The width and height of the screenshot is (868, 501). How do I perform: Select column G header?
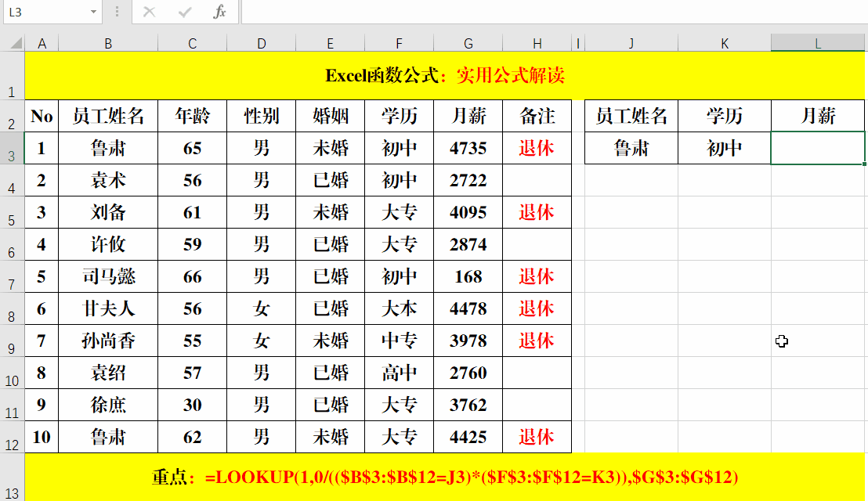468,44
